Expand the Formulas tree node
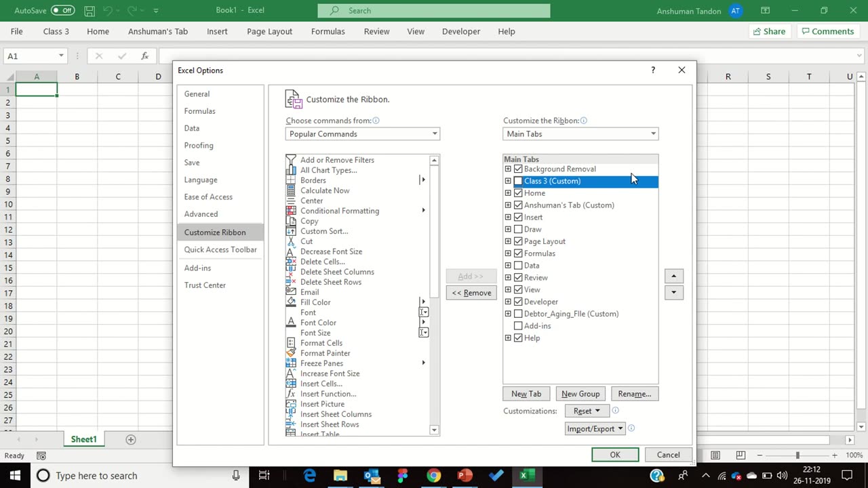The height and width of the screenshot is (488, 868). (508, 253)
